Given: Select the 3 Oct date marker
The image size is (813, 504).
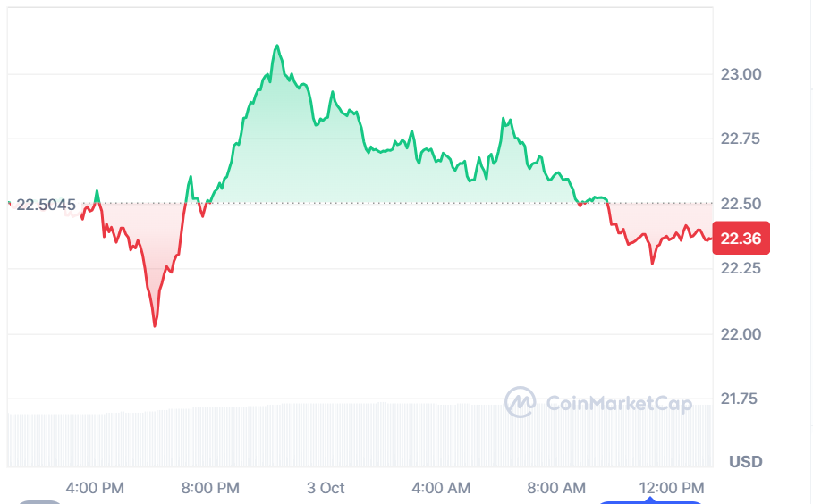Looking at the screenshot, I should tap(326, 488).
